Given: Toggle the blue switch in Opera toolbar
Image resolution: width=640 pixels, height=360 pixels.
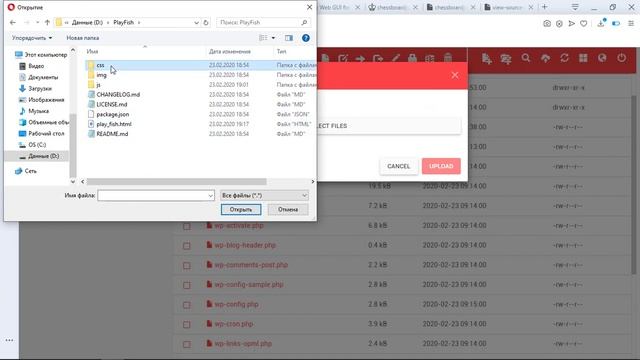Looking at the screenshot, I should [616, 24].
